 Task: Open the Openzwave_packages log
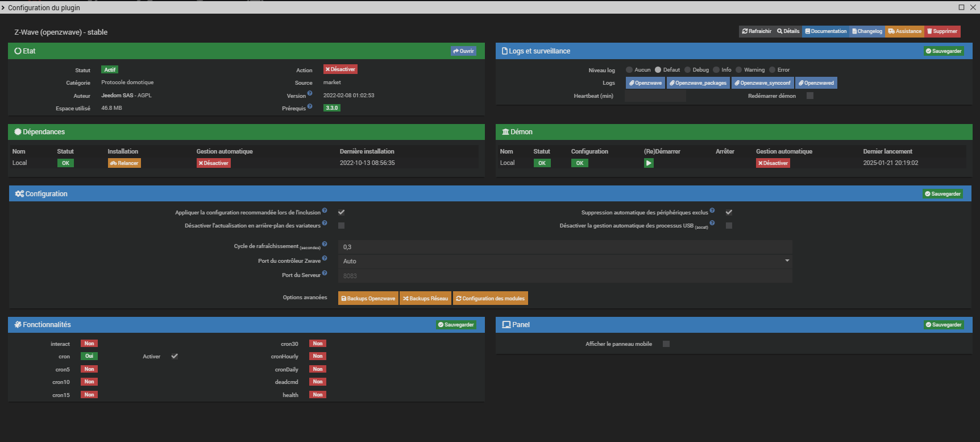click(697, 83)
